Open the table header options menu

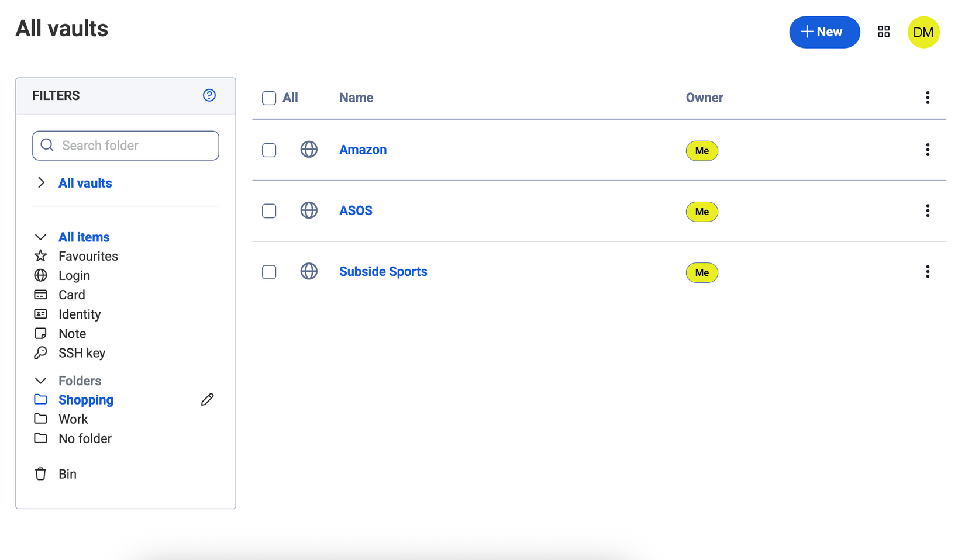pyautogui.click(x=928, y=98)
